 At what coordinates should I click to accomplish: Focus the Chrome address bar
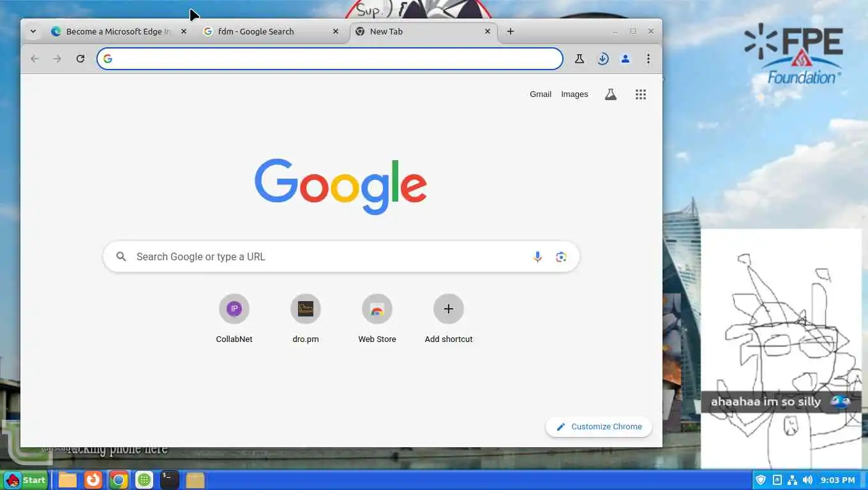coord(330,59)
